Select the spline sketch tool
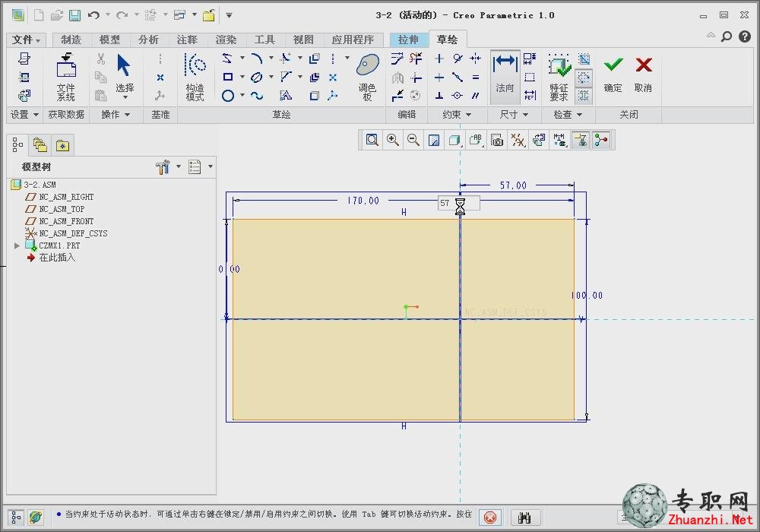The image size is (760, 532). [257, 96]
